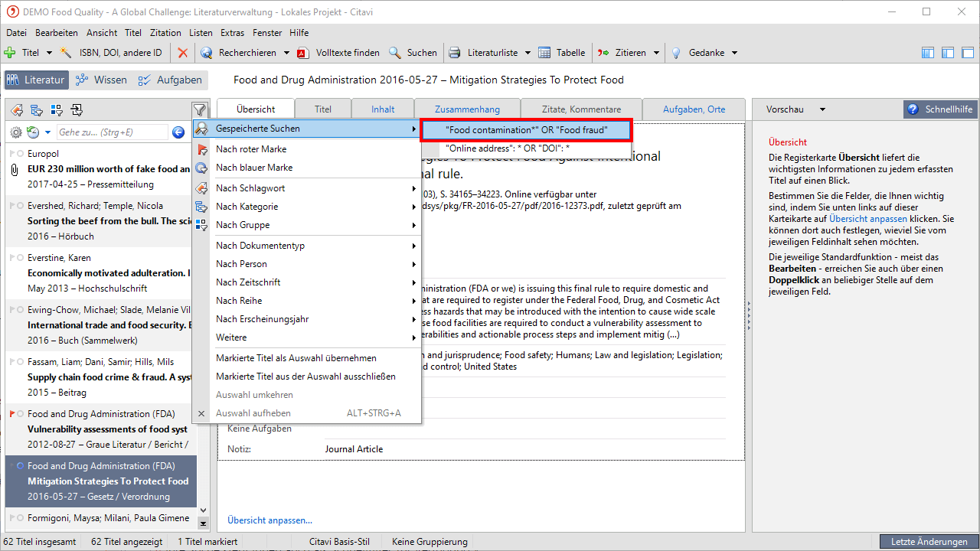Click the list scrollbar down arrow

203,510
